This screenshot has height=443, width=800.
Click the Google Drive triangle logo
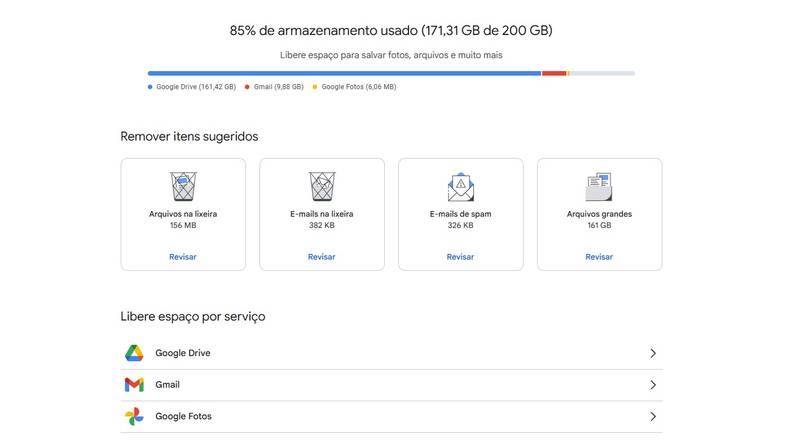[x=134, y=353]
